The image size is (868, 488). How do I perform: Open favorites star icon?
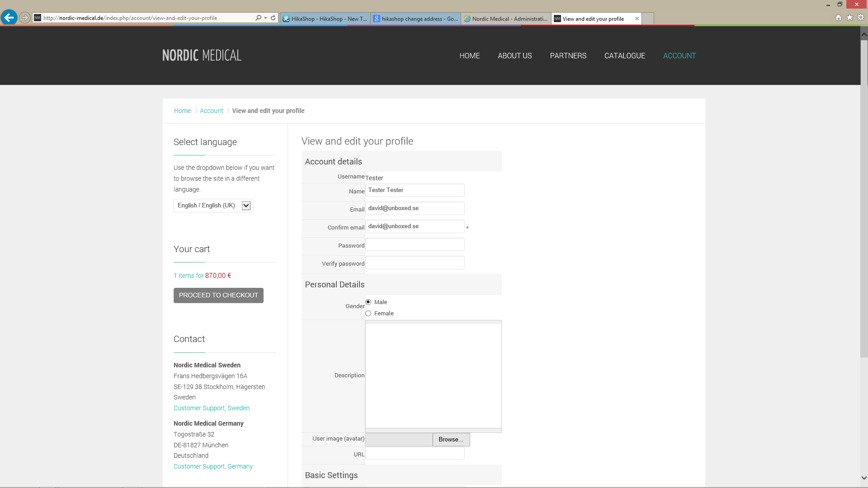[x=849, y=18]
